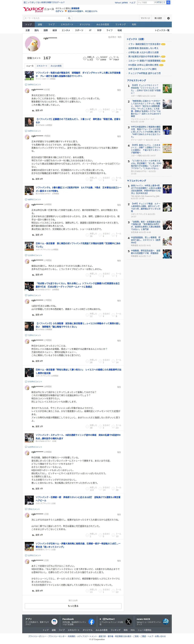Click the 非表示・報告 block icon link
The image size is (194, 644).
coord(115,37)
